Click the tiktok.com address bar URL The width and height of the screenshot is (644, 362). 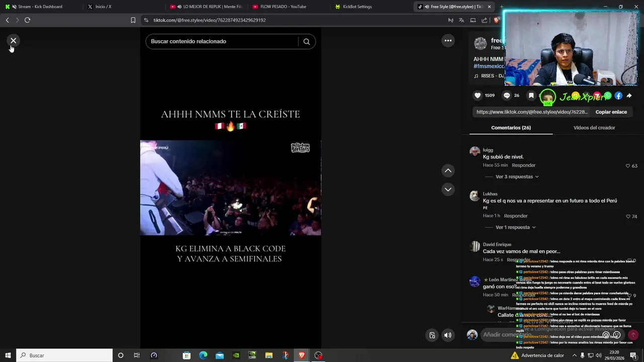point(209,20)
